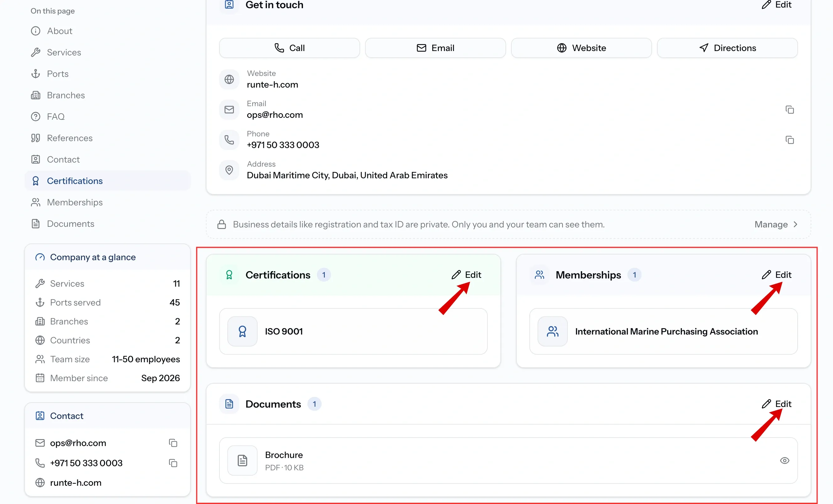
Task: Copy the email address in Get in touch
Action: pos(789,110)
